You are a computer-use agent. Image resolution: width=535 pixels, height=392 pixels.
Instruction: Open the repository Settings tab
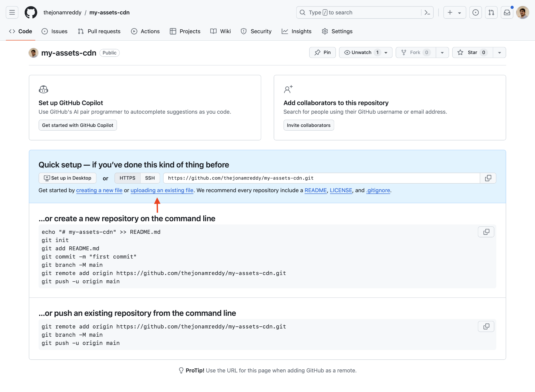(x=337, y=31)
